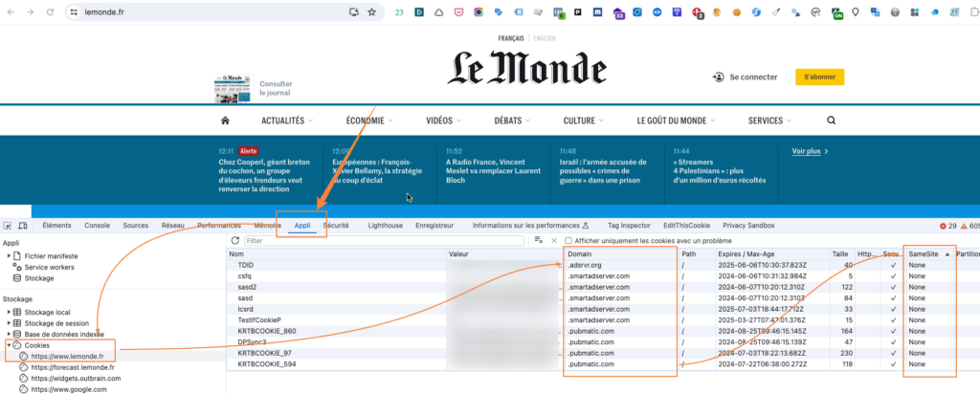This screenshot has width=980, height=394.
Task: Expand the Base de données indexée node
Action: click(x=9, y=335)
